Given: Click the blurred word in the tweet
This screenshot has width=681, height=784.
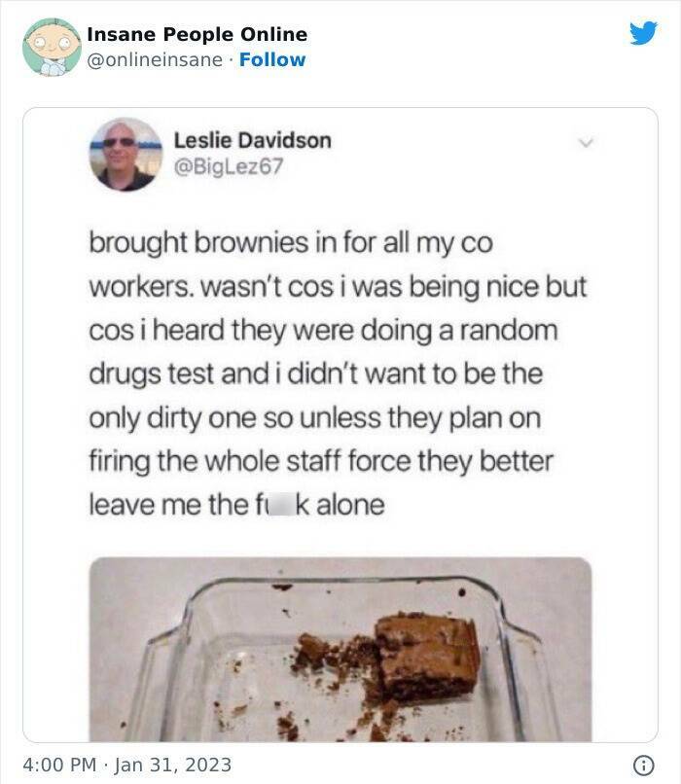Looking at the screenshot, I should tap(280, 504).
